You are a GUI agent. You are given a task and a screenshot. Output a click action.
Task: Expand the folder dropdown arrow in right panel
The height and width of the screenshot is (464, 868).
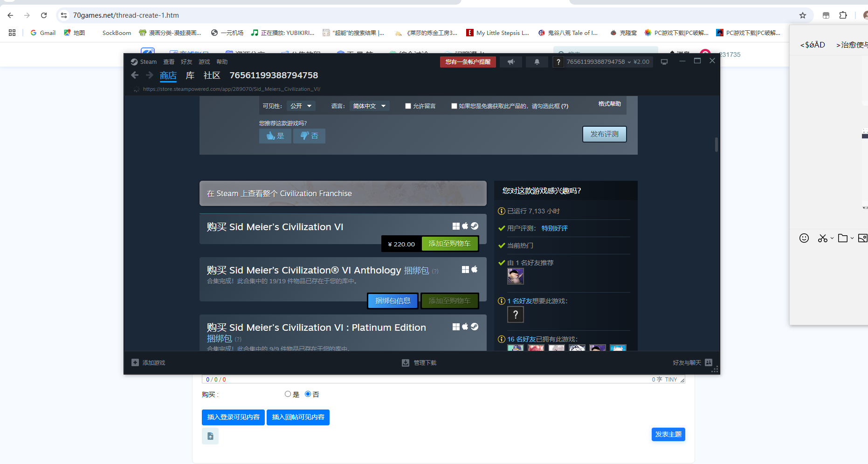[x=852, y=238]
